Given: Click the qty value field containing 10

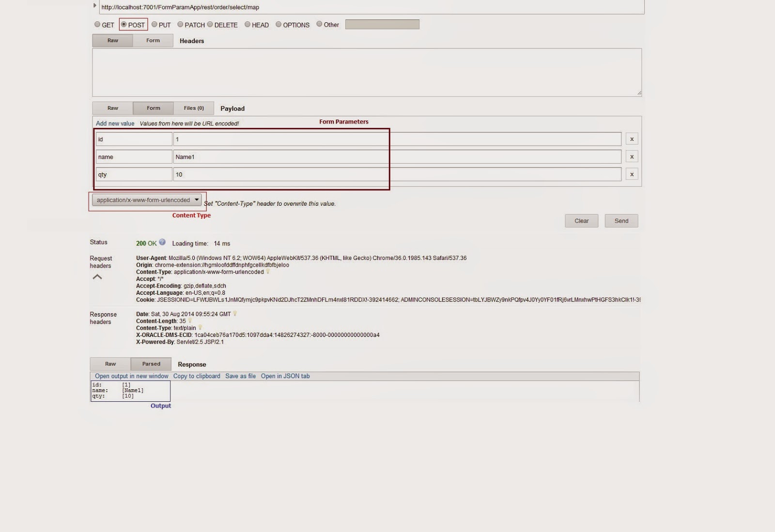Looking at the screenshot, I should [397, 174].
